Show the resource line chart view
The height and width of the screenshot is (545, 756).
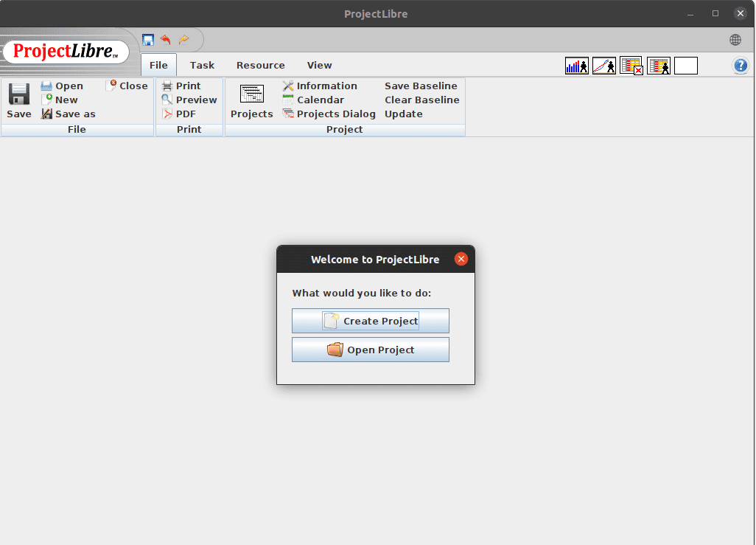click(604, 66)
